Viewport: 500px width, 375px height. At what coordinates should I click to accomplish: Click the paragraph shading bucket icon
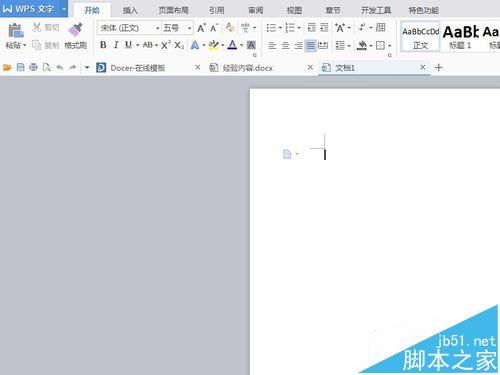click(x=362, y=45)
